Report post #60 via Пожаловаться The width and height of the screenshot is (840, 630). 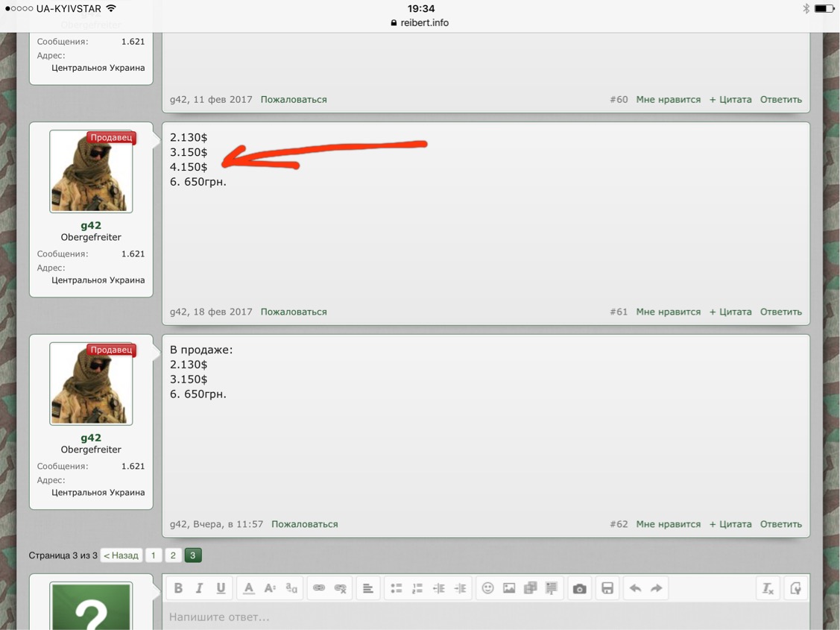294,100
